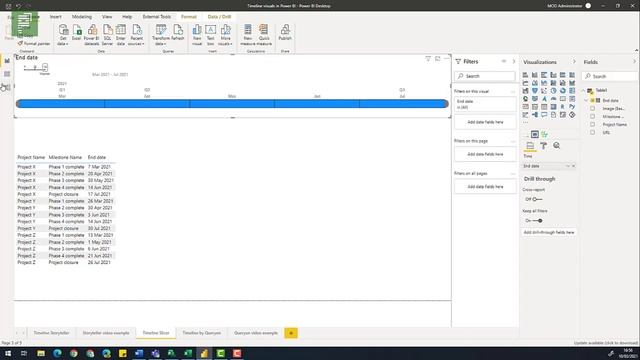Screen dimensions: 640x360
Task: Switch to Data view in sidebar
Action: (7, 74)
